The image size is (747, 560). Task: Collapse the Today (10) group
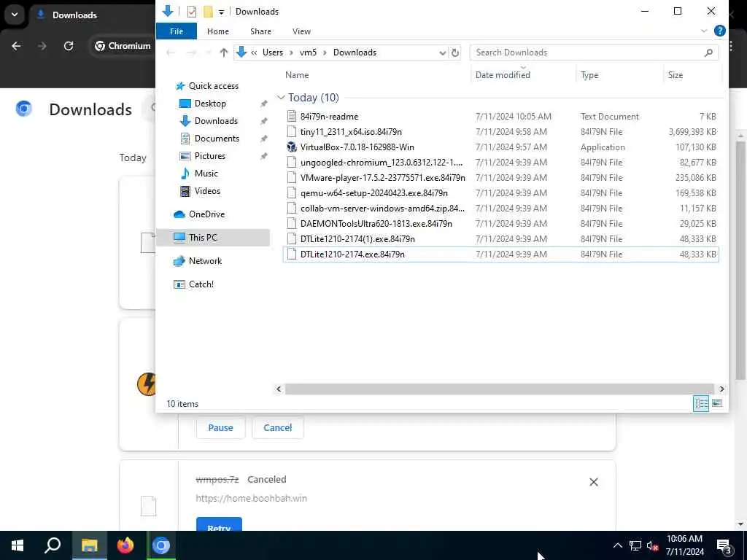click(x=281, y=98)
